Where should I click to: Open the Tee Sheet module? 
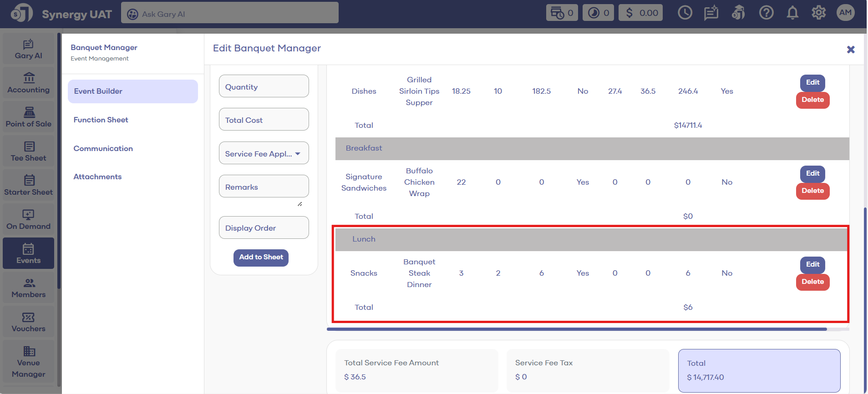tap(28, 152)
